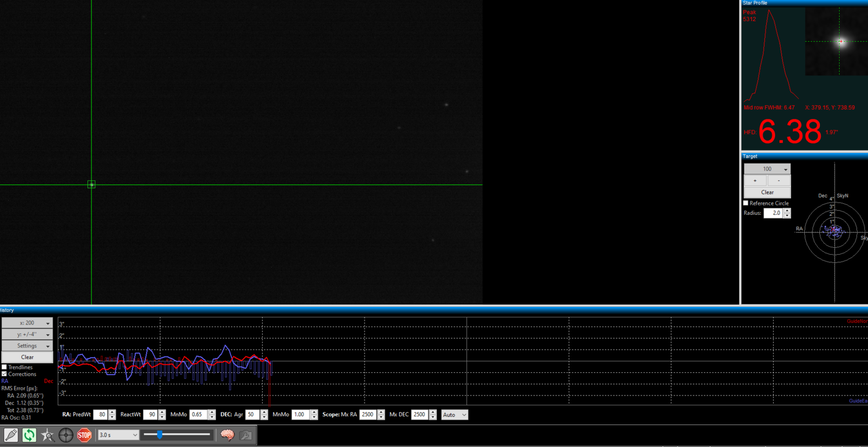Viewport: 868px width, 447px height.
Task: Enable the Reference Circle checkbox
Action: (745, 203)
